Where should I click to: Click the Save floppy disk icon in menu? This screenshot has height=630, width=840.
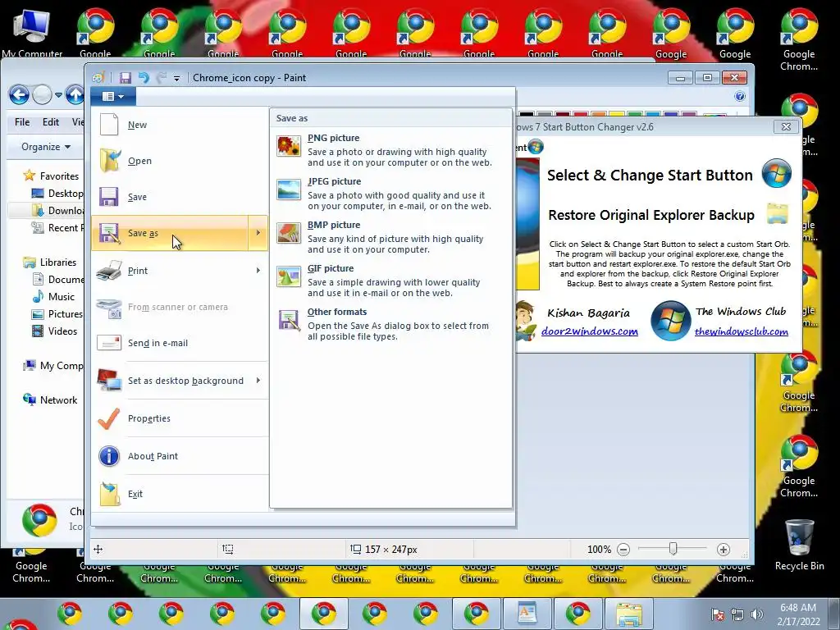(109, 197)
